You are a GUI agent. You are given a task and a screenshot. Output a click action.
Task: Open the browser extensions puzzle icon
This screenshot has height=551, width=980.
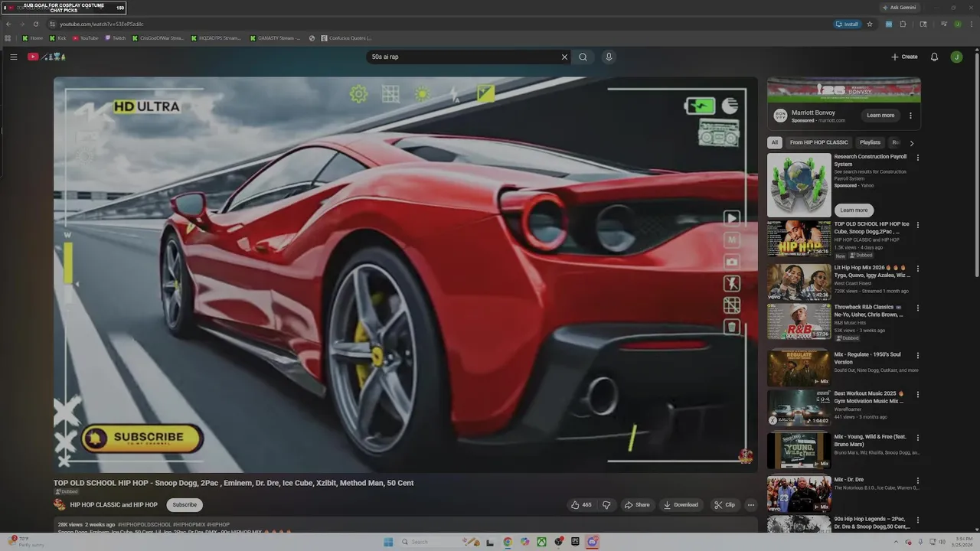point(903,24)
